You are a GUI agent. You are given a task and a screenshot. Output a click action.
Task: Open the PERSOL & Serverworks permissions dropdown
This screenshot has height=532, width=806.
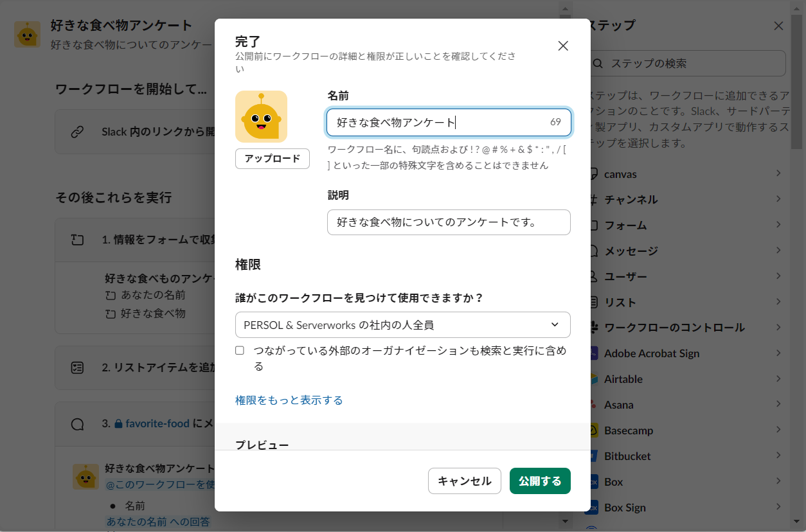[403, 324]
